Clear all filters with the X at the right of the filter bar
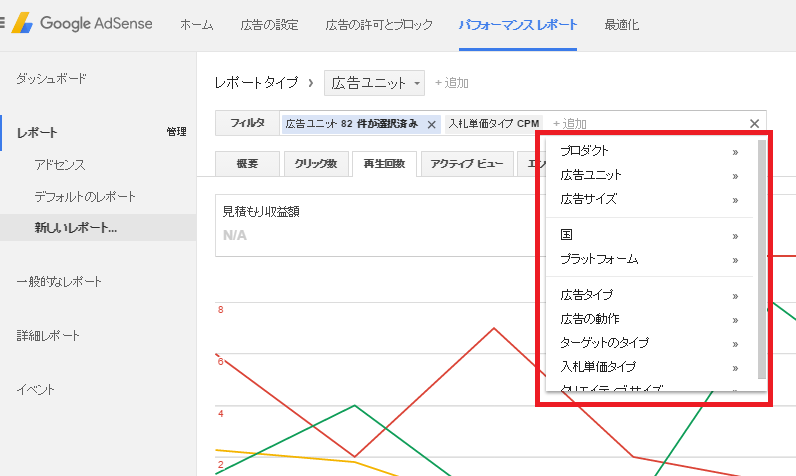The height and width of the screenshot is (476, 796). pos(754,123)
